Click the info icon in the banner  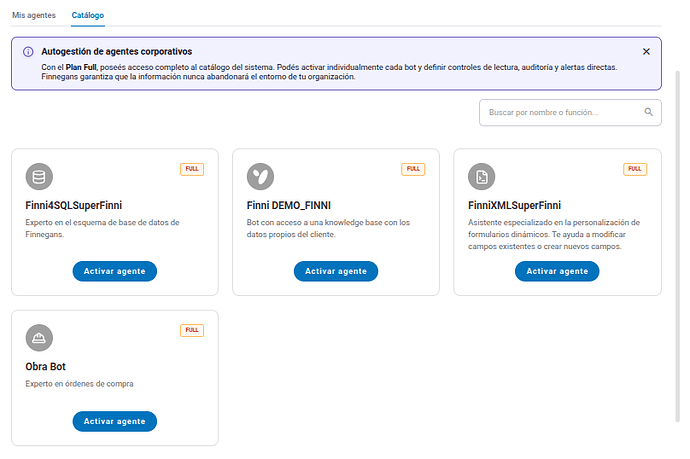(28, 52)
